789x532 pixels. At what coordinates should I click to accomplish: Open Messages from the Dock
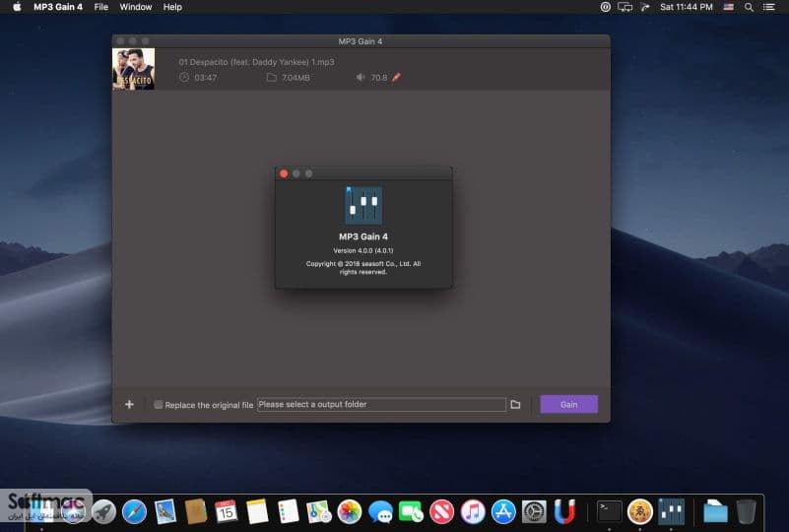380,512
